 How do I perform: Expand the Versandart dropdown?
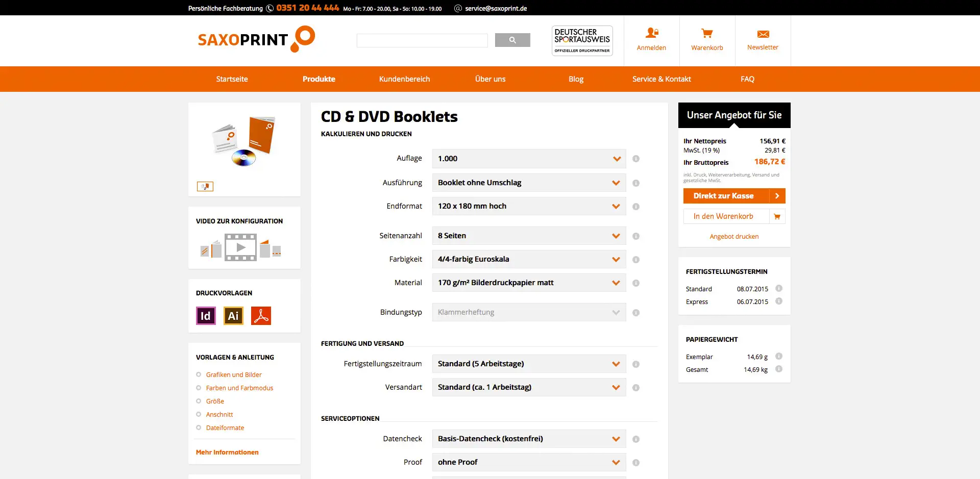click(529, 387)
